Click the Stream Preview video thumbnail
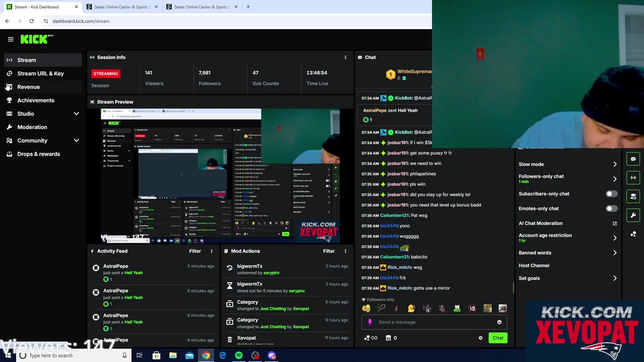 click(x=220, y=176)
